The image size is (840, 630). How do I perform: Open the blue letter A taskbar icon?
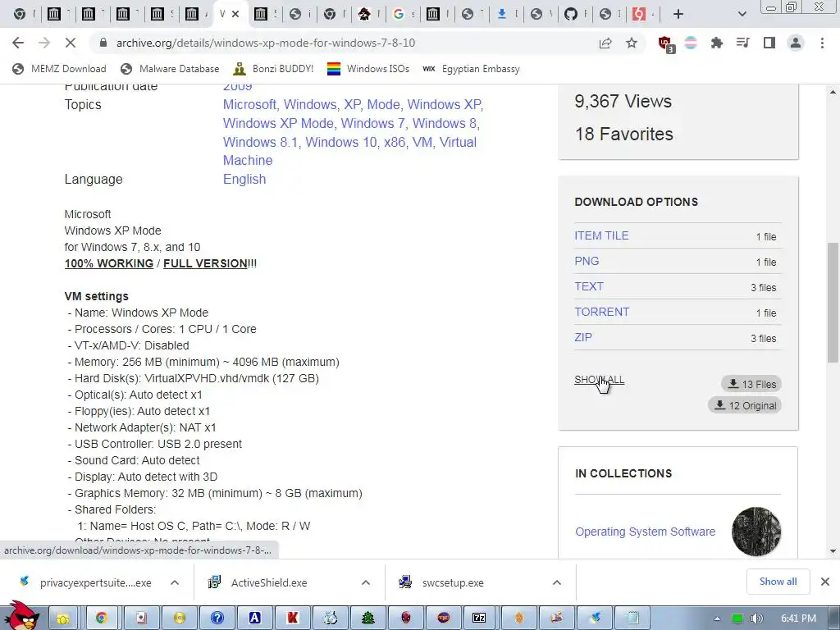pos(255,619)
